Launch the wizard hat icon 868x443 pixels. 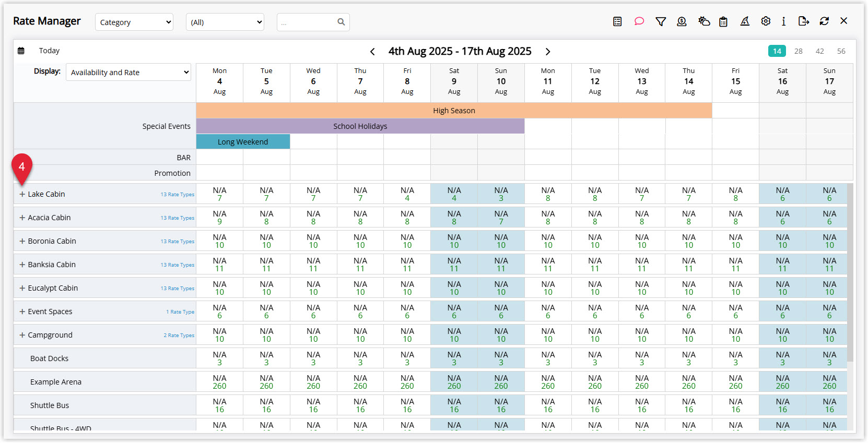point(745,21)
